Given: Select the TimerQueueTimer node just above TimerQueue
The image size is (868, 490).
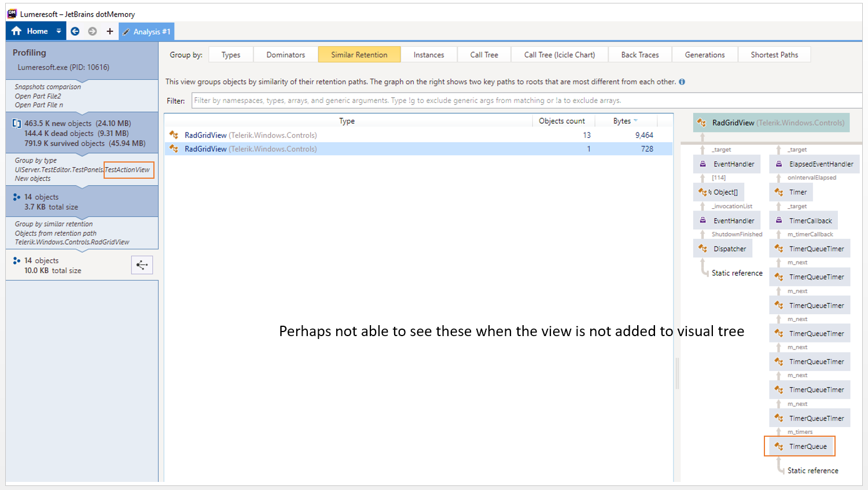Looking at the screenshot, I should [x=810, y=418].
